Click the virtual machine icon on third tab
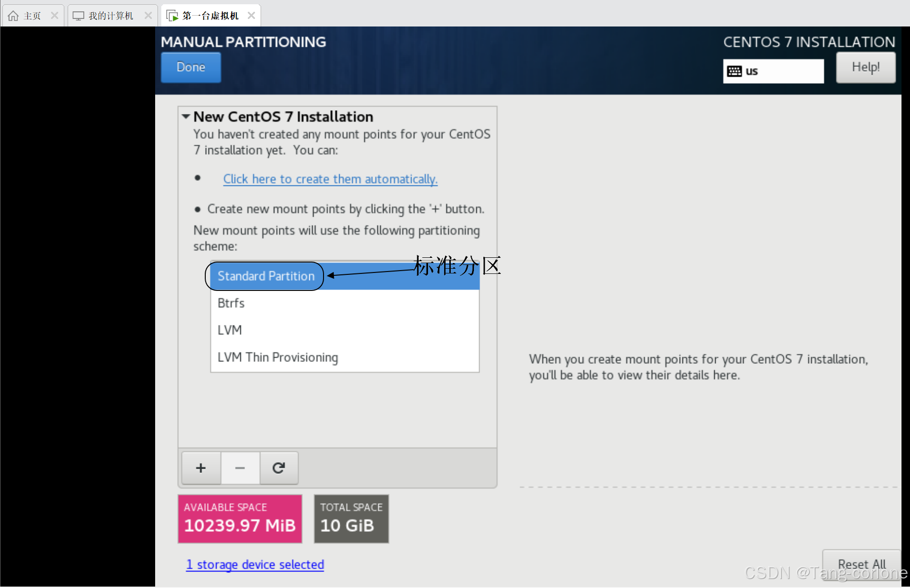 pos(172,16)
